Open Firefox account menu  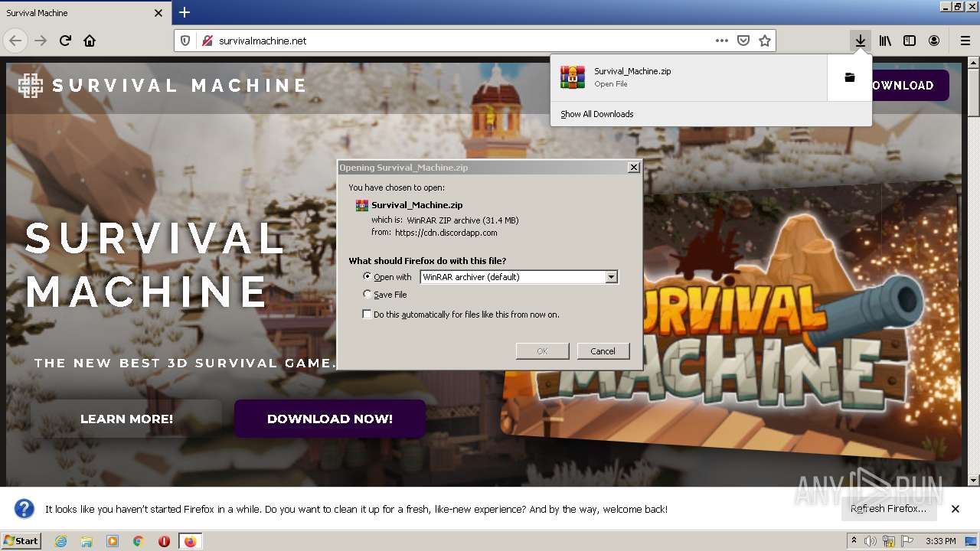934,41
